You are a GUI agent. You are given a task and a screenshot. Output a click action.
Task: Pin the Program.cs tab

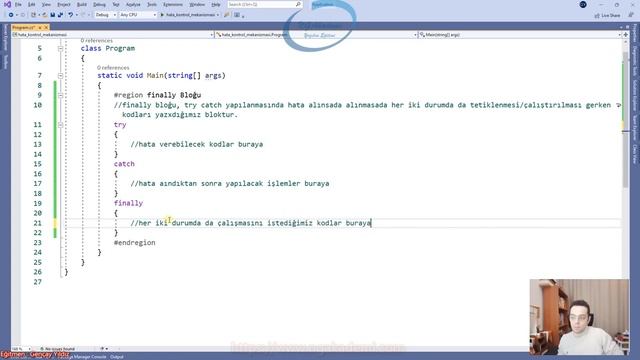[40, 27]
